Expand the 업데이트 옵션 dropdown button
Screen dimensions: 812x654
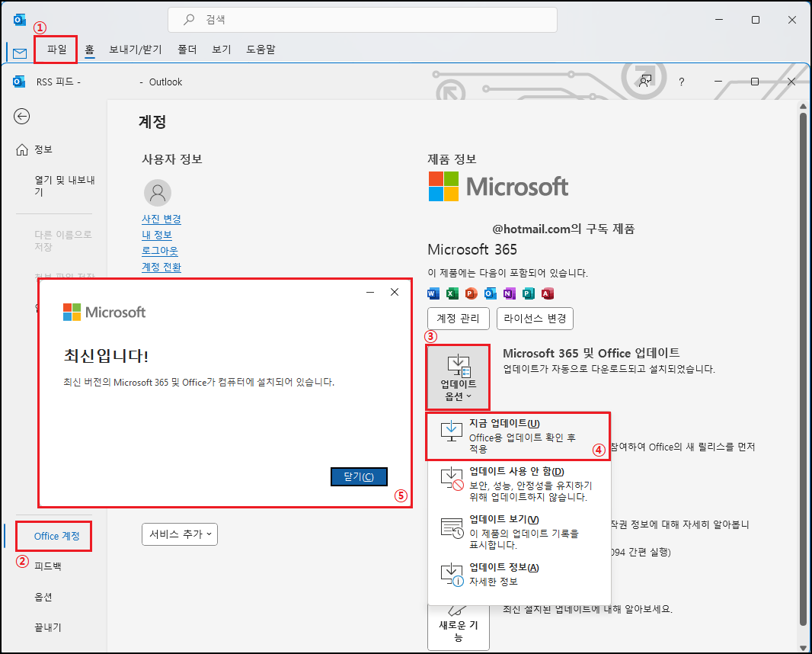458,377
